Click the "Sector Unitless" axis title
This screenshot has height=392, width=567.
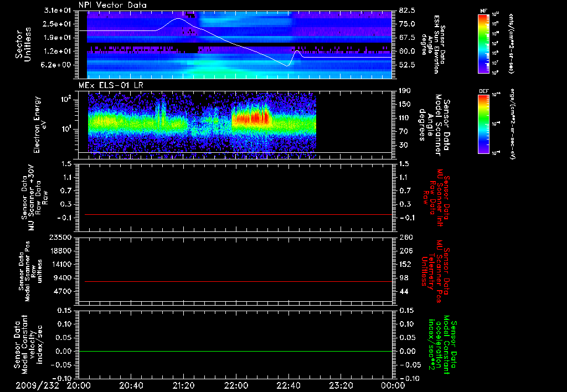pos(23,44)
